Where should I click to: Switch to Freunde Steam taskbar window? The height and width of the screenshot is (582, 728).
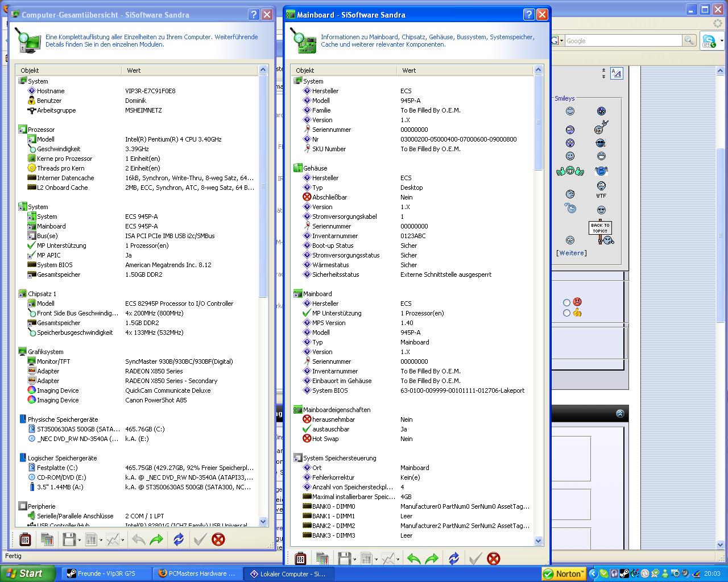[106, 573]
